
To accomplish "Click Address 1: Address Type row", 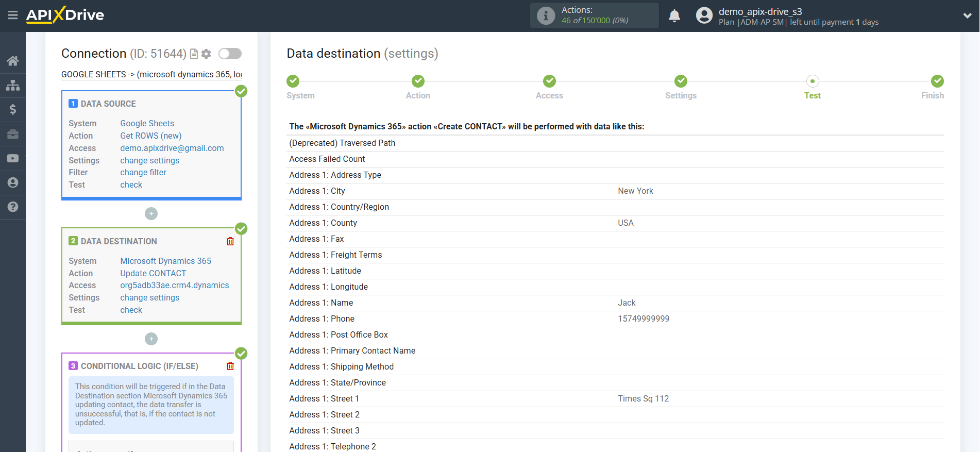I will (x=615, y=175).
